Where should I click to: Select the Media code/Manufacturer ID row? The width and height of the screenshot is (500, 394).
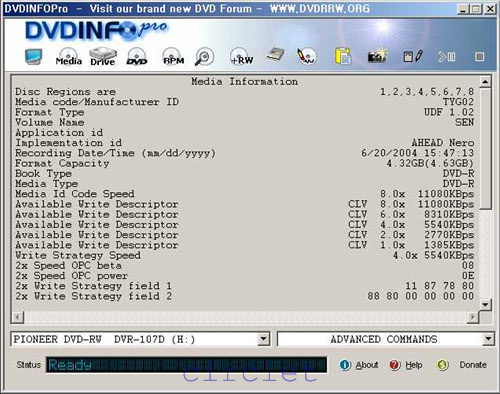(x=244, y=102)
